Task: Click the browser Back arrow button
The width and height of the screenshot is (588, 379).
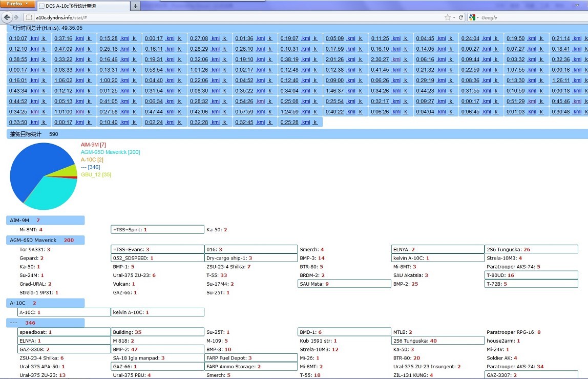Action: 7,17
